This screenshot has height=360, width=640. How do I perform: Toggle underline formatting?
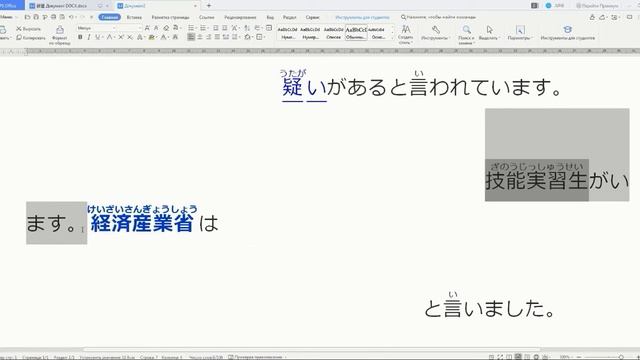(x=97, y=37)
